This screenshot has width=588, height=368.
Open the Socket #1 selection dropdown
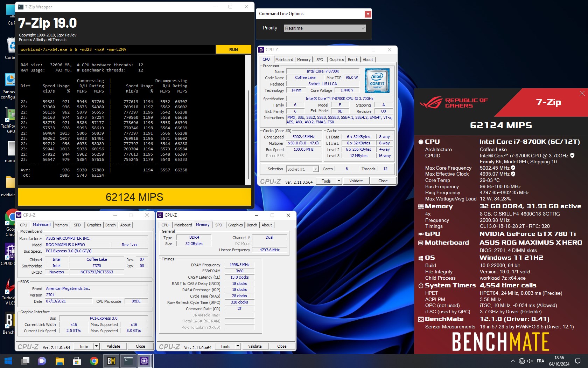(x=302, y=169)
